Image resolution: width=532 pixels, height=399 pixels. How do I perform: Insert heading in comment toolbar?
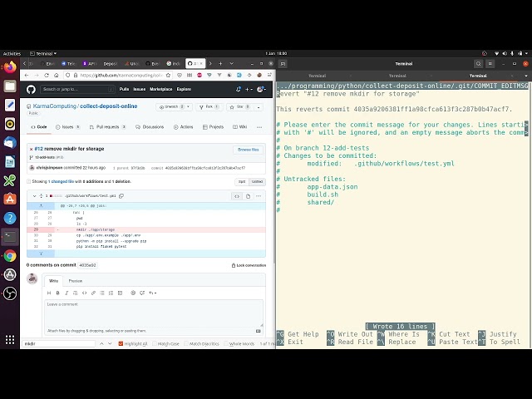49,293
